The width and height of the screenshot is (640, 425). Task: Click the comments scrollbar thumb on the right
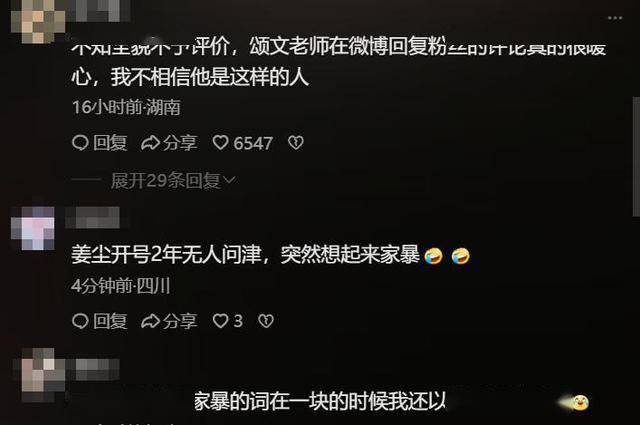(636, 157)
